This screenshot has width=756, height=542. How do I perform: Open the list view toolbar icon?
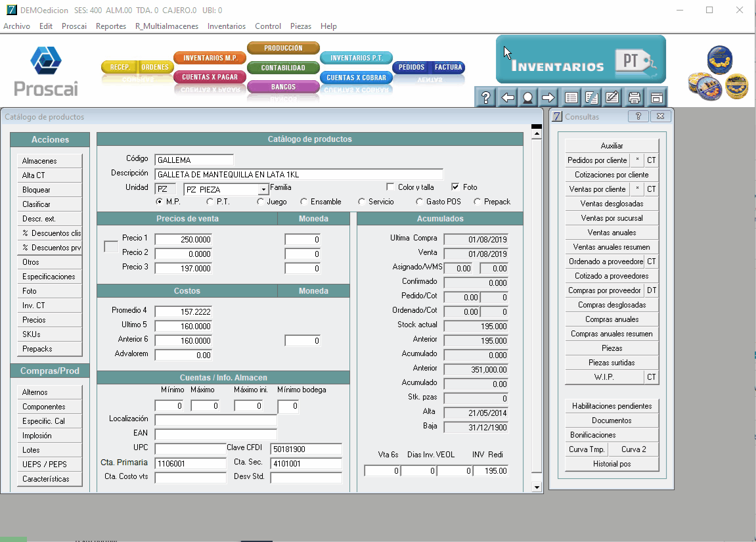tap(571, 98)
